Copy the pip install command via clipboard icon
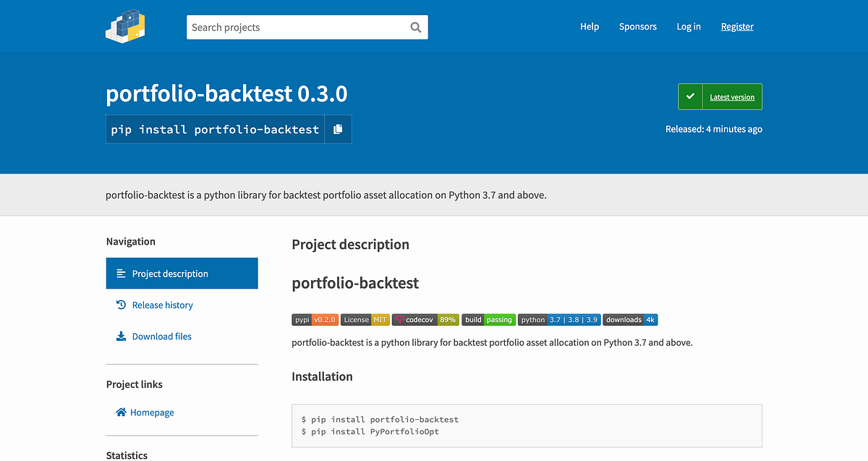 click(338, 129)
